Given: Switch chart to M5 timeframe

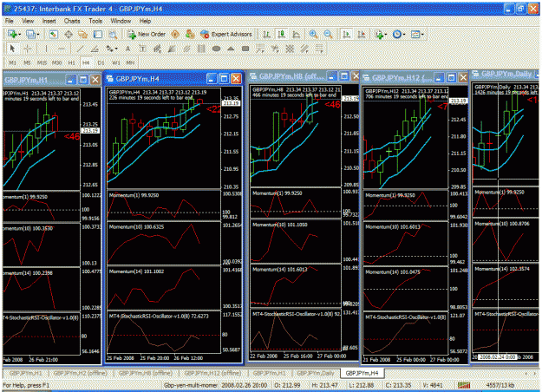Looking at the screenshot, I should pyautogui.click(x=27, y=63).
